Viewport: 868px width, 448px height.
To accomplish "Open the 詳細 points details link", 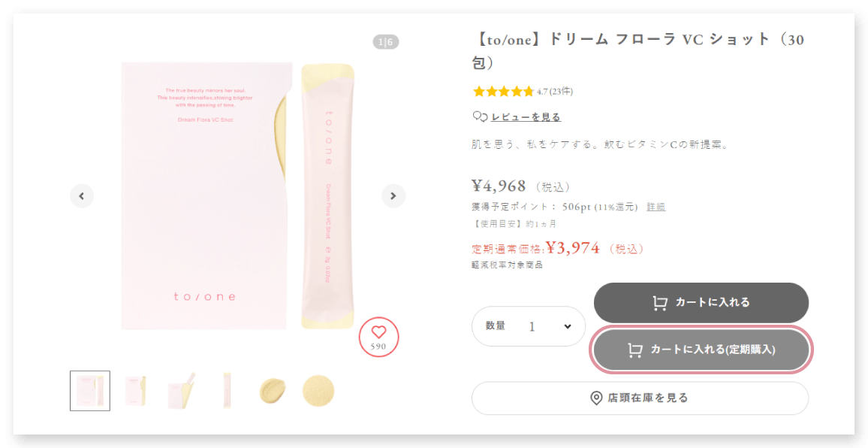I will pos(656,207).
